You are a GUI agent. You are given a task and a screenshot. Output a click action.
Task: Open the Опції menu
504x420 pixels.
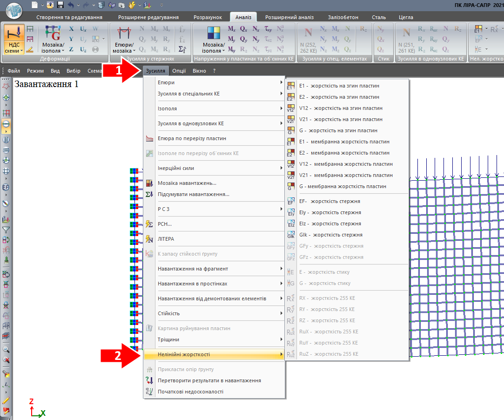coord(179,71)
